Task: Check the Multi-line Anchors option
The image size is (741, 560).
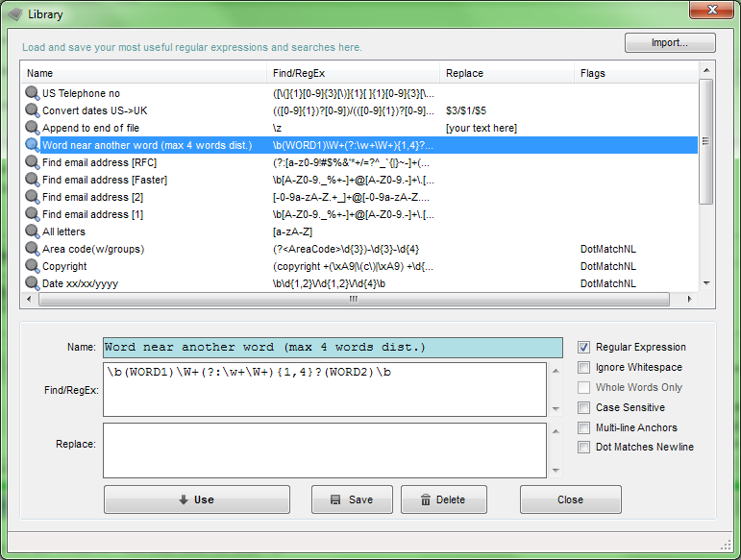Action: [583, 427]
